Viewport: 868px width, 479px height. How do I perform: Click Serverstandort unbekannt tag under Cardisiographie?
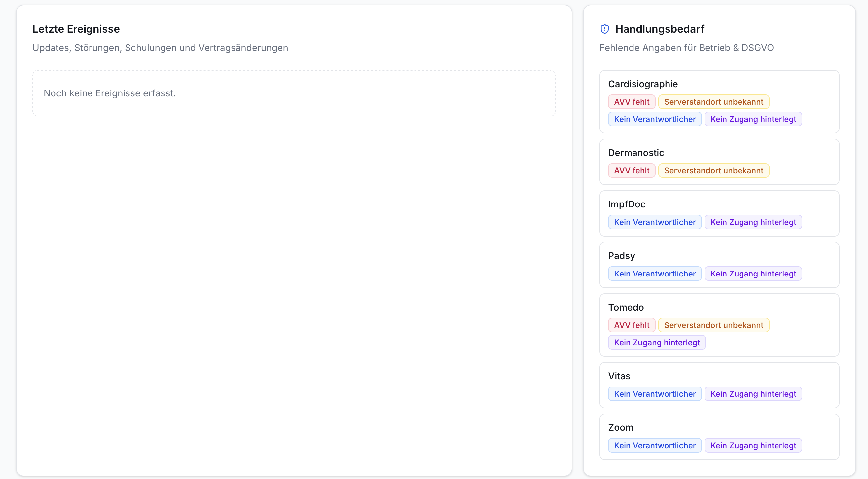click(713, 102)
